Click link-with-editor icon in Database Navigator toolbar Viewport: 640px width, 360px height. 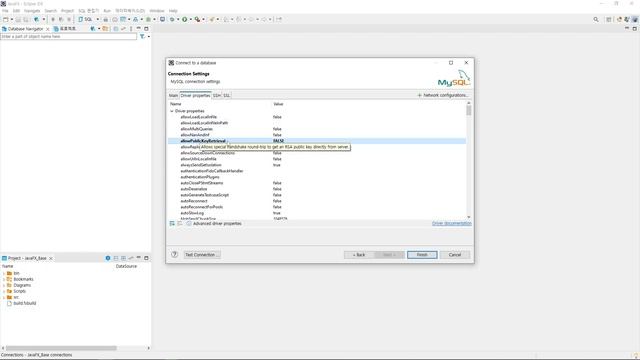point(123,29)
